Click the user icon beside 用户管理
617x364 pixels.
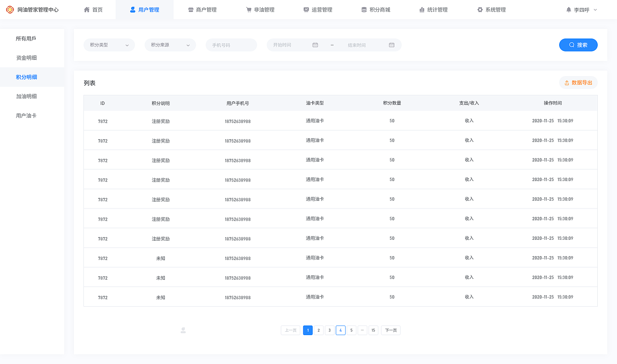pos(133,10)
